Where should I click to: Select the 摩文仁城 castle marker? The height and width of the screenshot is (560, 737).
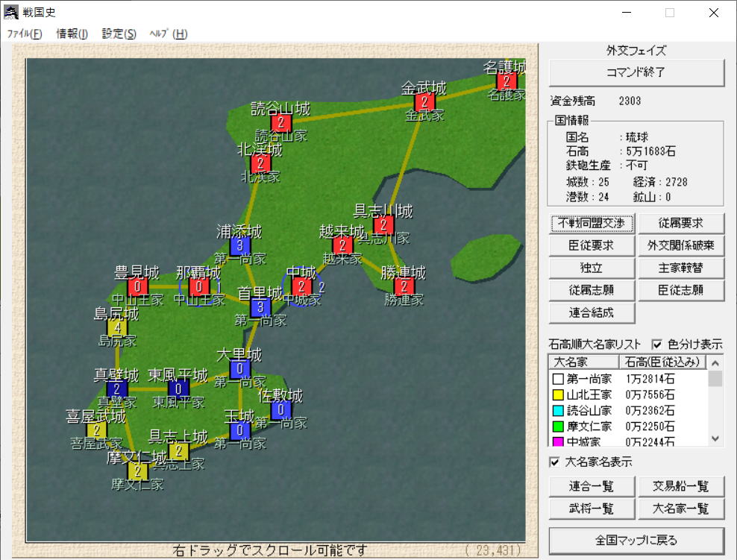coord(137,471)
